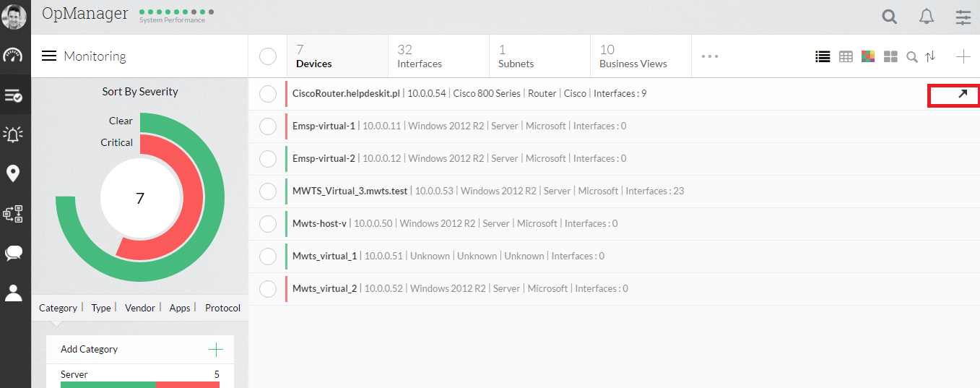Switch to colored heat map view
Screen dimensions: 980x388
pyautogui.click(x=868, y=56)
